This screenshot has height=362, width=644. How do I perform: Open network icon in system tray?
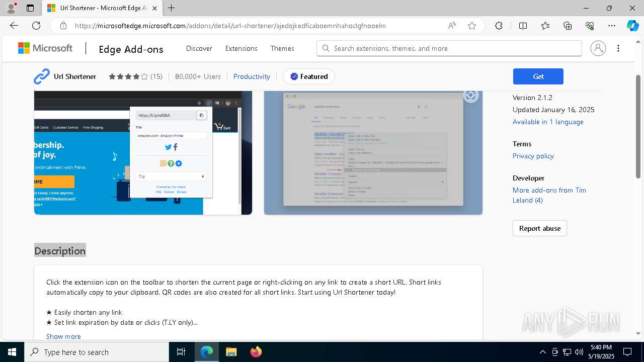(x=567, y=352)
